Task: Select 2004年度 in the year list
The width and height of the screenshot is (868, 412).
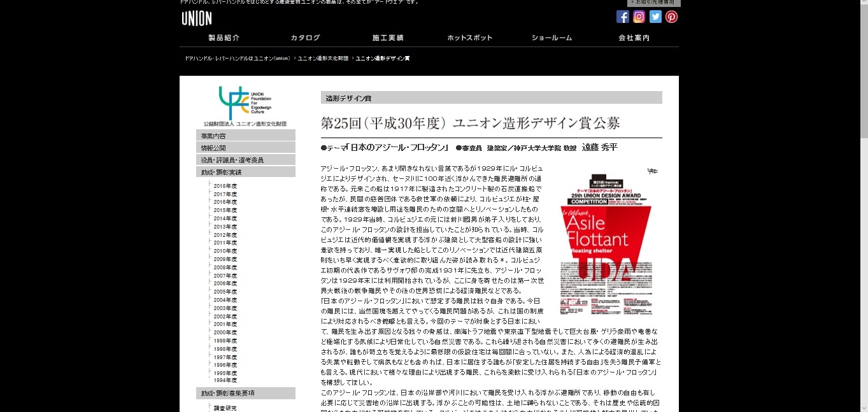Action: click(x=225, y=300)
